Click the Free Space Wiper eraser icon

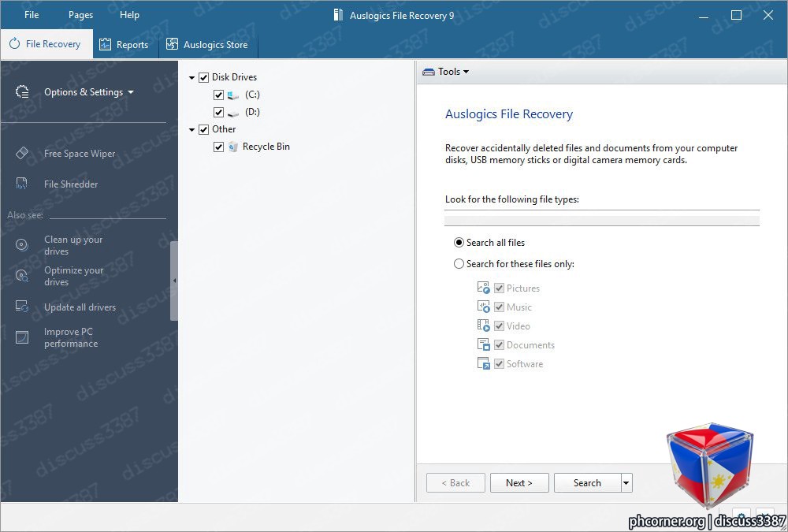(22, 153)
